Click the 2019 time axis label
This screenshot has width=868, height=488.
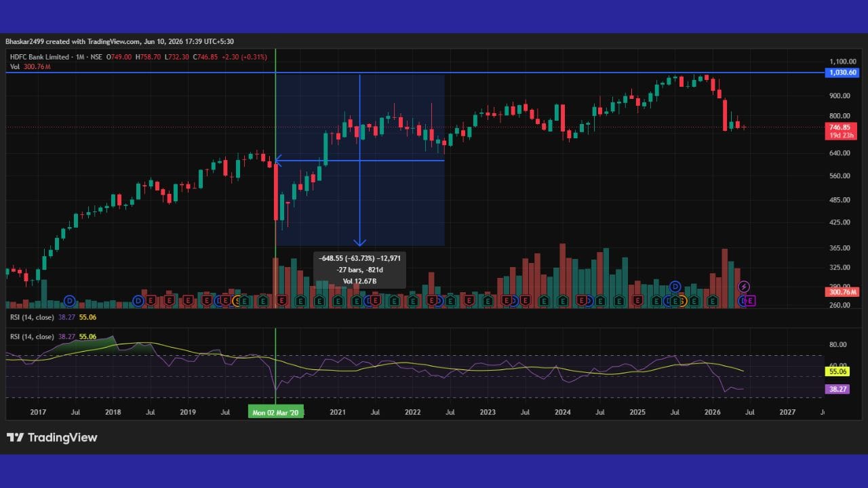pos(188,411)
